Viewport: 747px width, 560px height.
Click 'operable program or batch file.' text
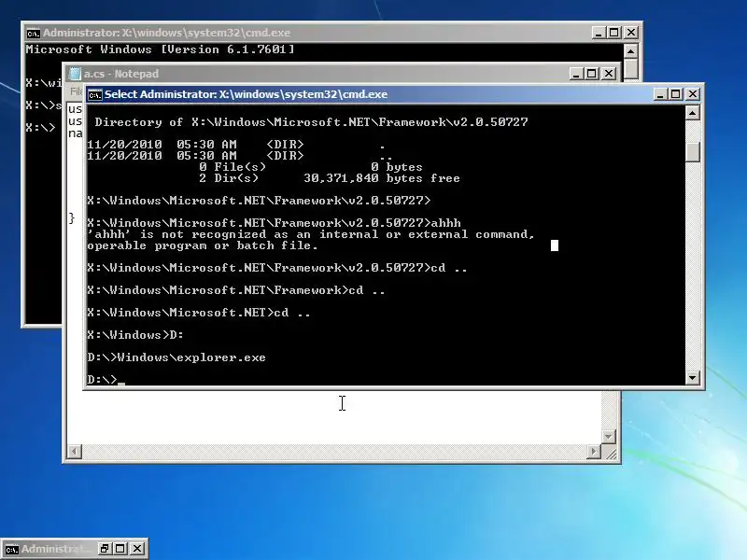(203, 245)
